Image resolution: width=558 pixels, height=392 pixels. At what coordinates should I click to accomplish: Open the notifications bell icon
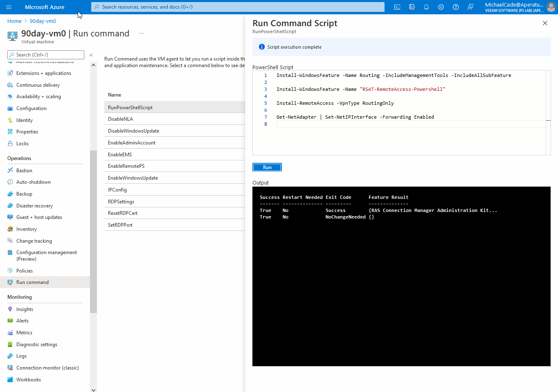pyautogui.click(x=426, y=7)
